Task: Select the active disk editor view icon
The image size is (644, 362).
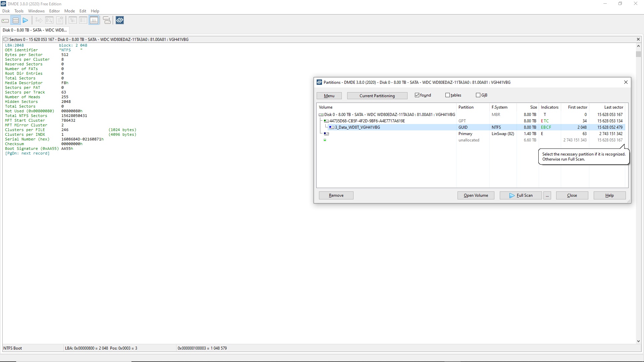Action: tap(94, 20)
